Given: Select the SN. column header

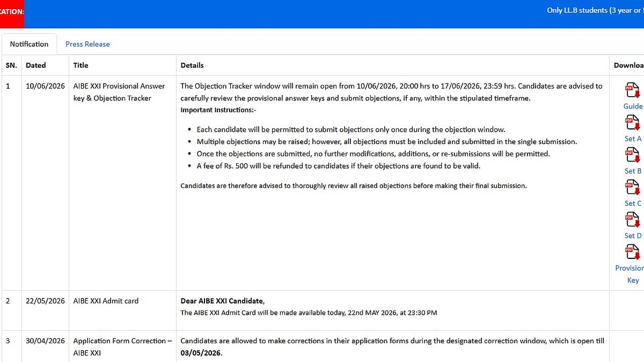Looking at the screenshot, I should (11, 65).
